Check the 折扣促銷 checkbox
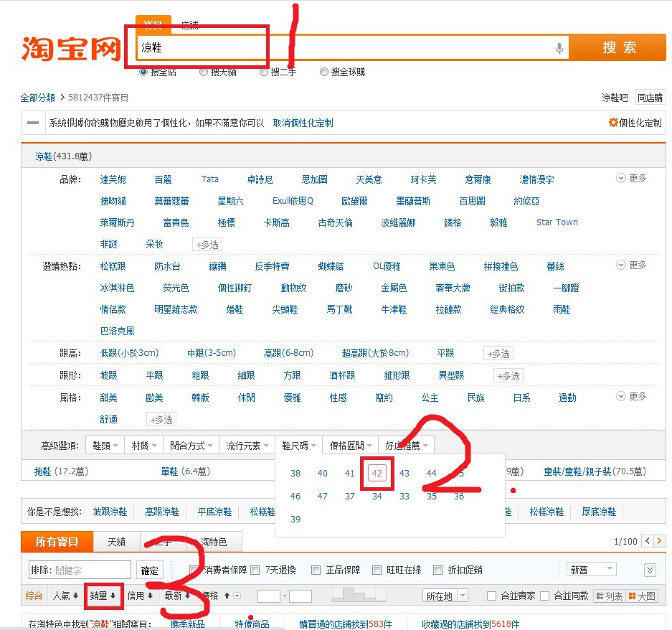The image size is (672, 630). 437,570
